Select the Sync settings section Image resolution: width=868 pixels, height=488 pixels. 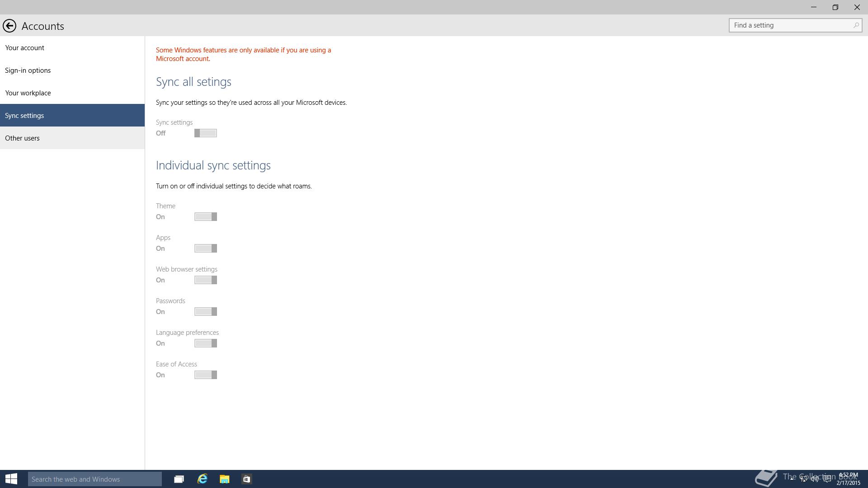click(72, 115)
